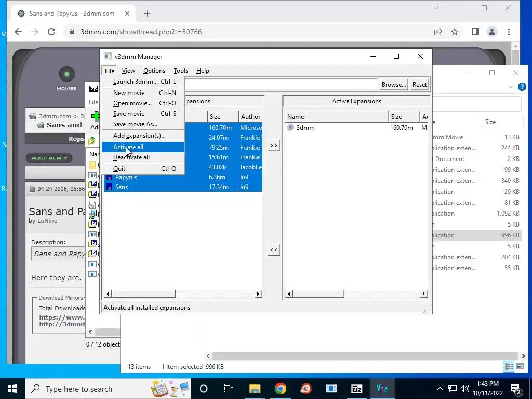Click right arrow of active list scrollbar

point(424,294)
